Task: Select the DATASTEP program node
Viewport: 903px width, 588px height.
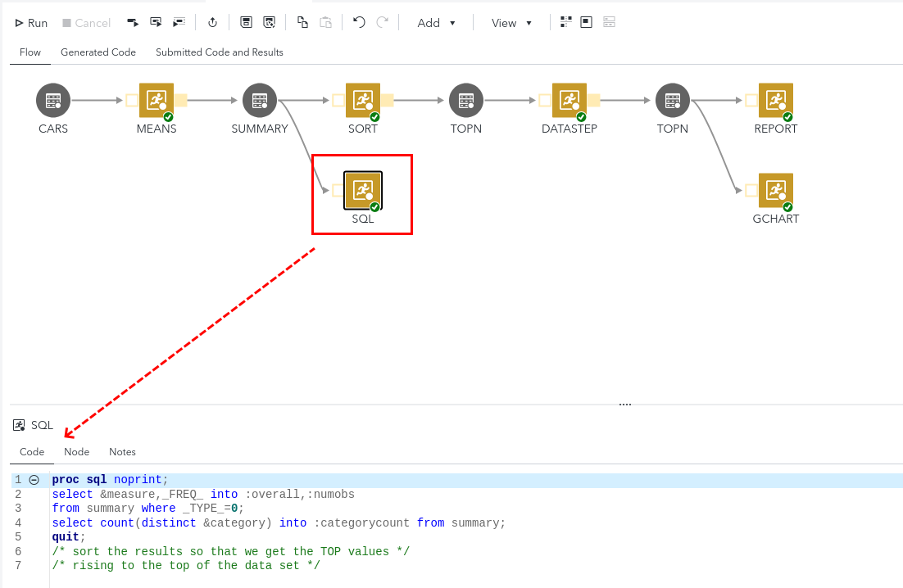Action: click(569, 100)
